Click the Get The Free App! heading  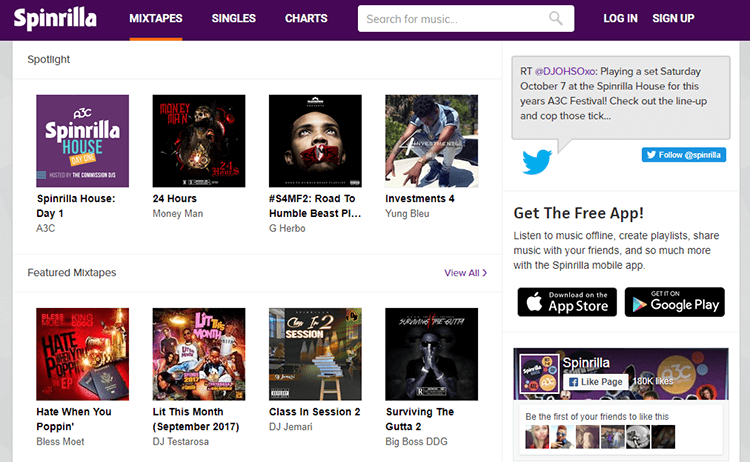(579, 213)
